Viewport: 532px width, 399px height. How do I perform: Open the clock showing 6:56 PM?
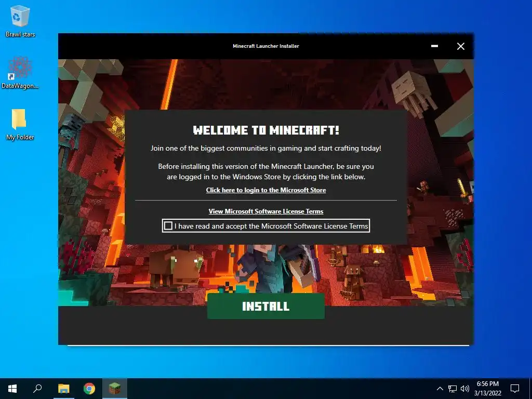click(487, 389)
